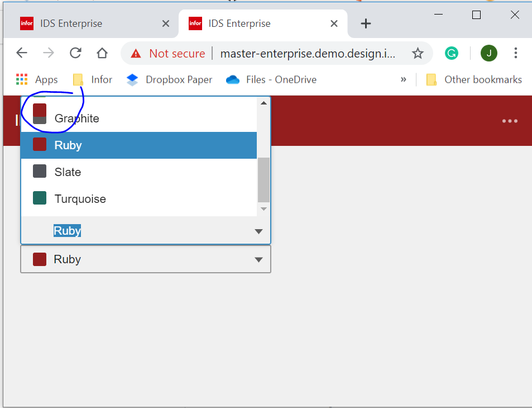Viewport: 532px width, 408px height.
Task: Click the Turquoise color swatch
Action: click(40, 198)
